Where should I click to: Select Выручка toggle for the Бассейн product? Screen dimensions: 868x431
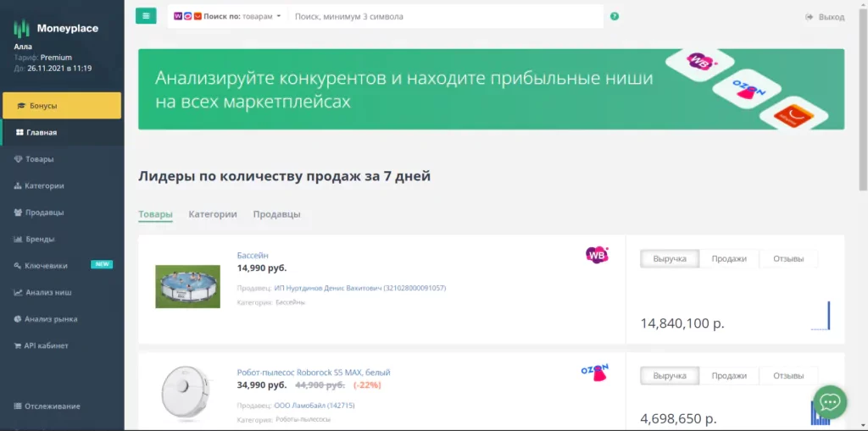[x=670, y=258]
